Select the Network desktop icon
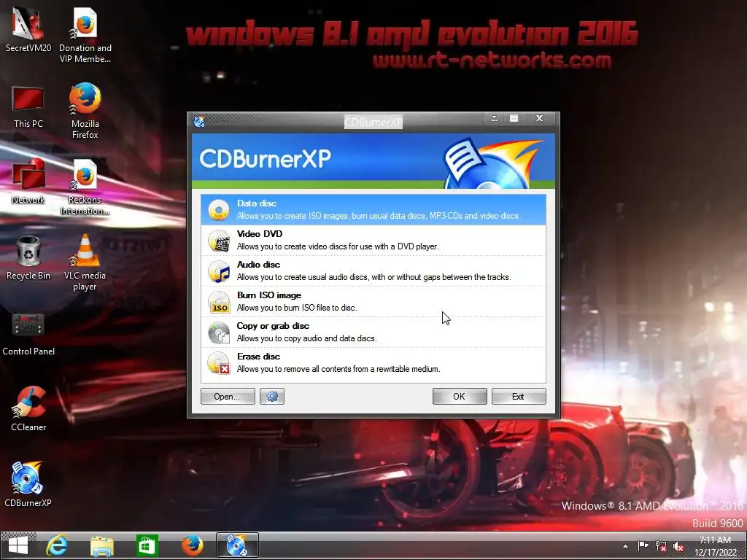 (28, 182)
